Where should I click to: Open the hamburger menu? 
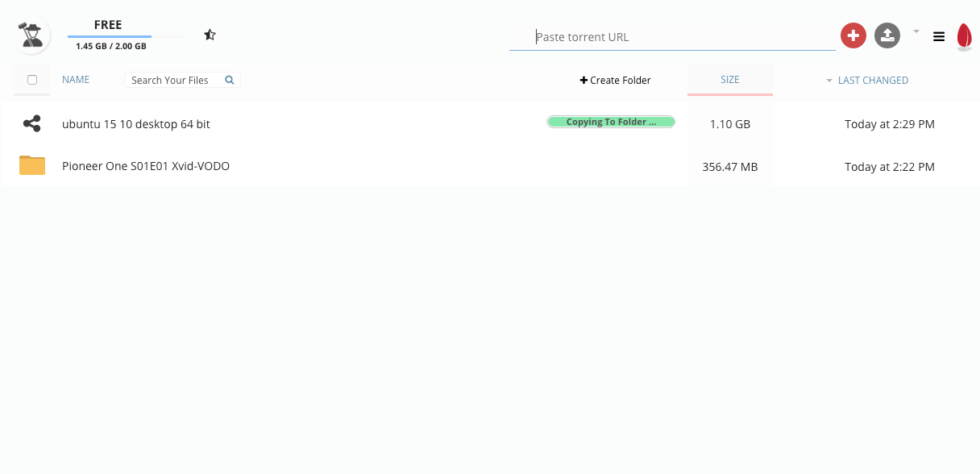click(939, 36)
